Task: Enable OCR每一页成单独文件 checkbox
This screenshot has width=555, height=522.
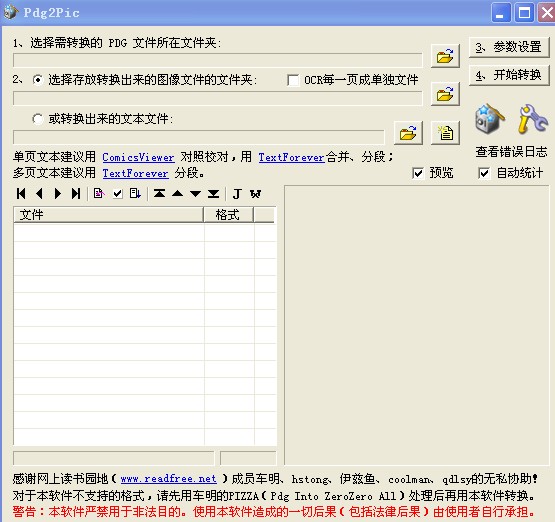Action: (293, 80)
